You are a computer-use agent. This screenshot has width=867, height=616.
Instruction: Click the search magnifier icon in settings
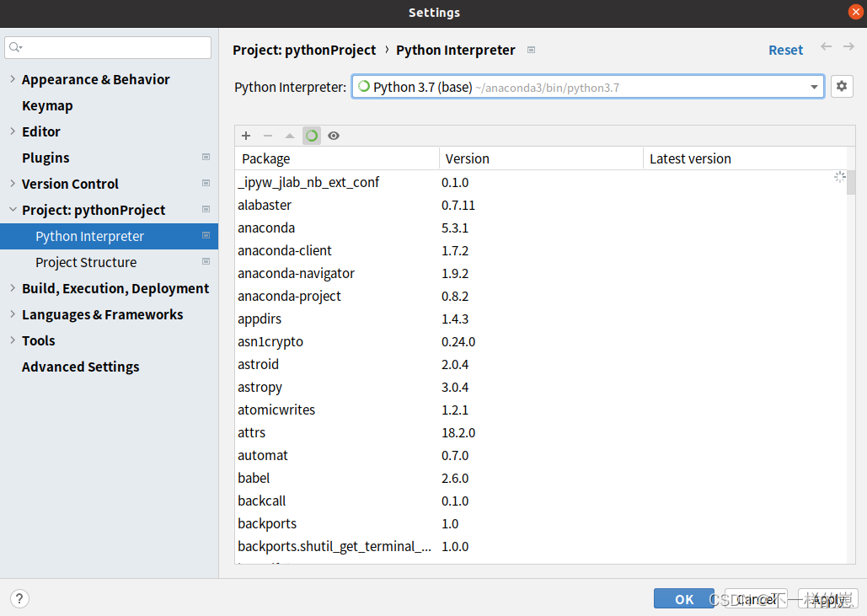click(15, 47)
